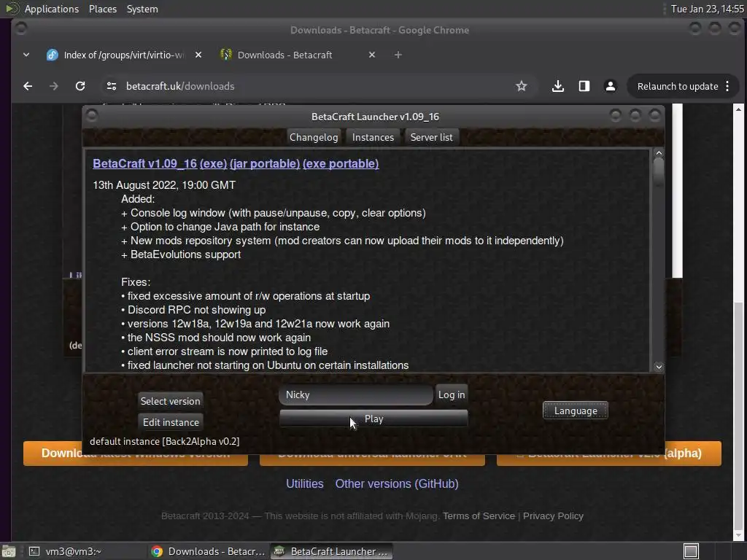Click the '13th August 2022, 19:00 GMT' text

164,184
